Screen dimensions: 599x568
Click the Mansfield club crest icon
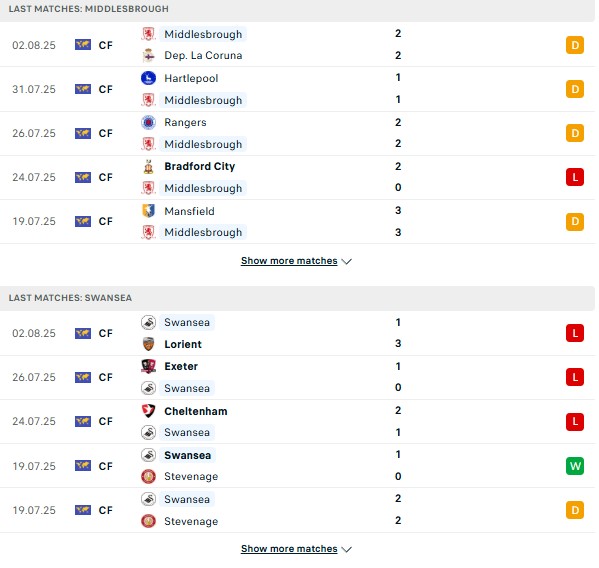coord(148,211)
